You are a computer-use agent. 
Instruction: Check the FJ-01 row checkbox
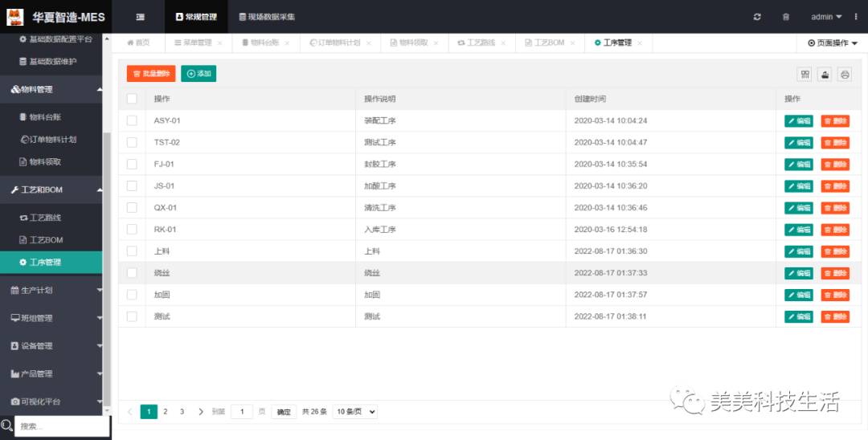(x=132, y=164)
